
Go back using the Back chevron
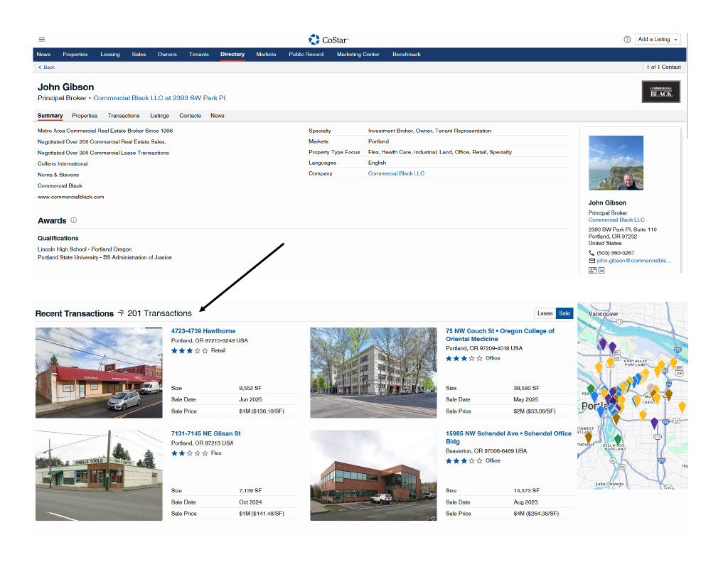point(45,67)
